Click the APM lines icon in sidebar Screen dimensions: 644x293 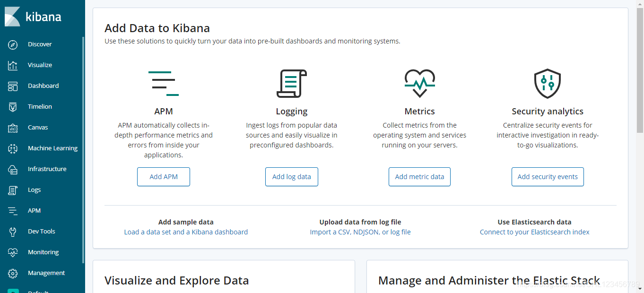(13, 211)
